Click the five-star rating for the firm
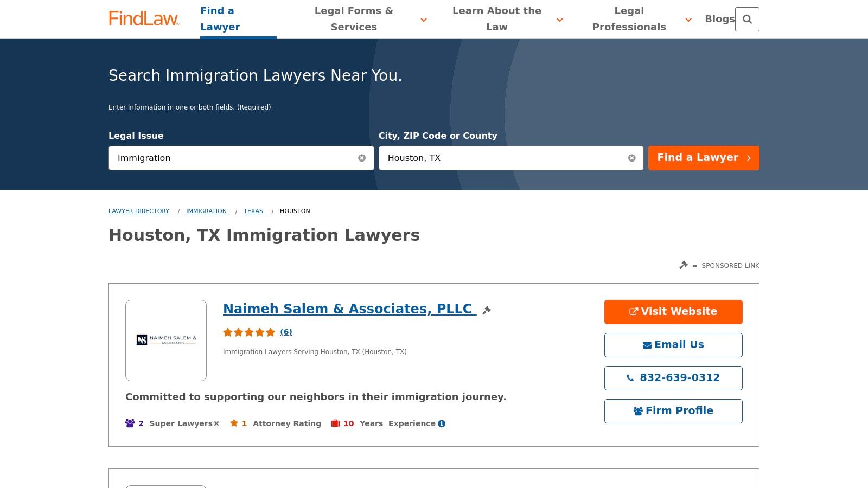868x488 pixels. click(249, 332)
